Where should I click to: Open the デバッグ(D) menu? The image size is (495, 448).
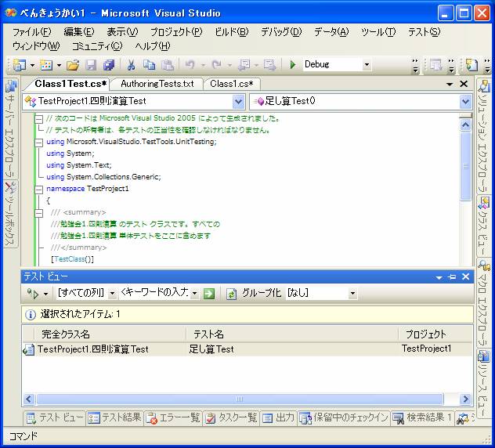click(x=280, y=32)
